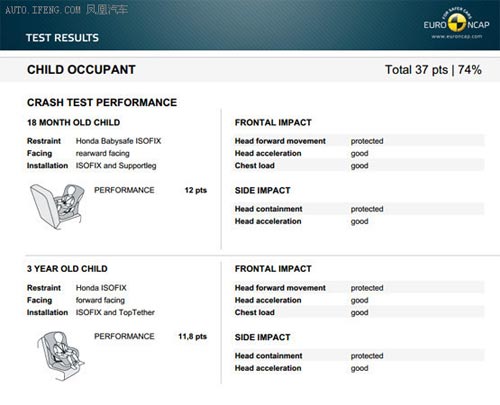Click the rearward-facing baby seat illustration
500x405 pixels.
coord(56,207)
